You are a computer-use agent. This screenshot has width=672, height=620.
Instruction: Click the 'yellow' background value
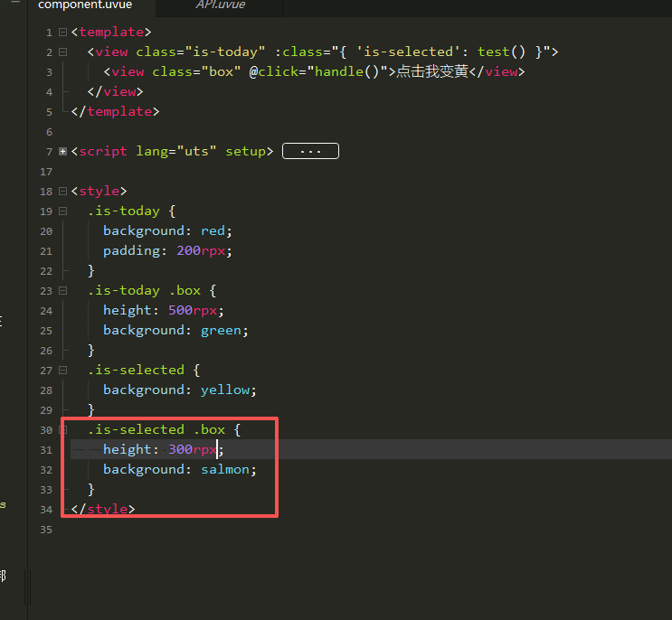[227, 390]
